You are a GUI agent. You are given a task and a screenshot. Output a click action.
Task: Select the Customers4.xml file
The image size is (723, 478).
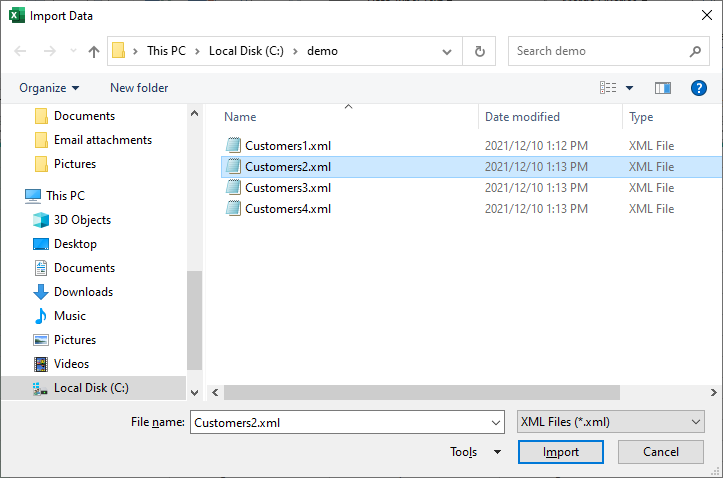(287, 209)
